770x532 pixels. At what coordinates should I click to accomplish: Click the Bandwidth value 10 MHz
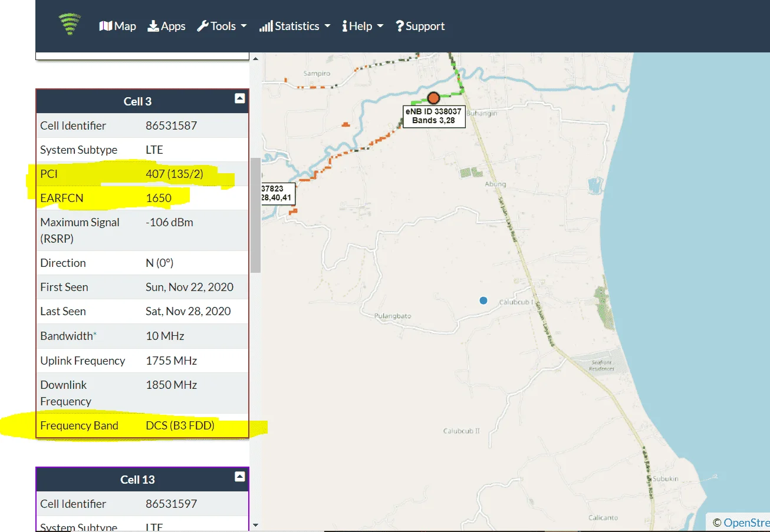pos(165,336)
